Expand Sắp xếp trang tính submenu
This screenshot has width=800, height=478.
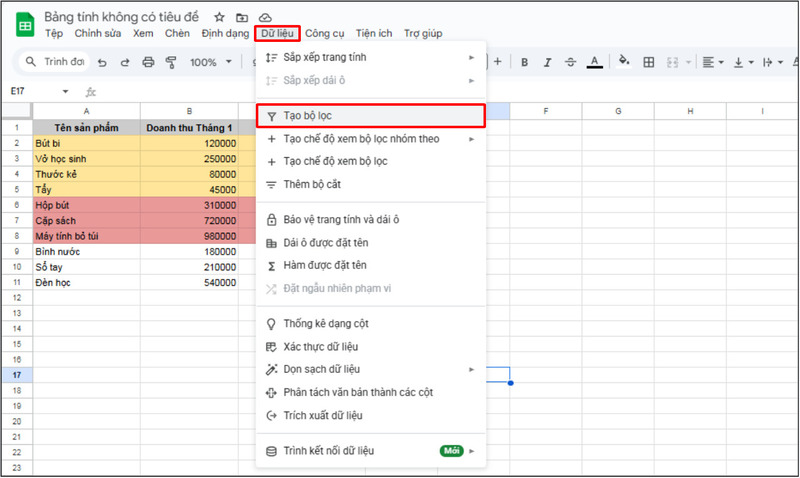pos(371,57)
